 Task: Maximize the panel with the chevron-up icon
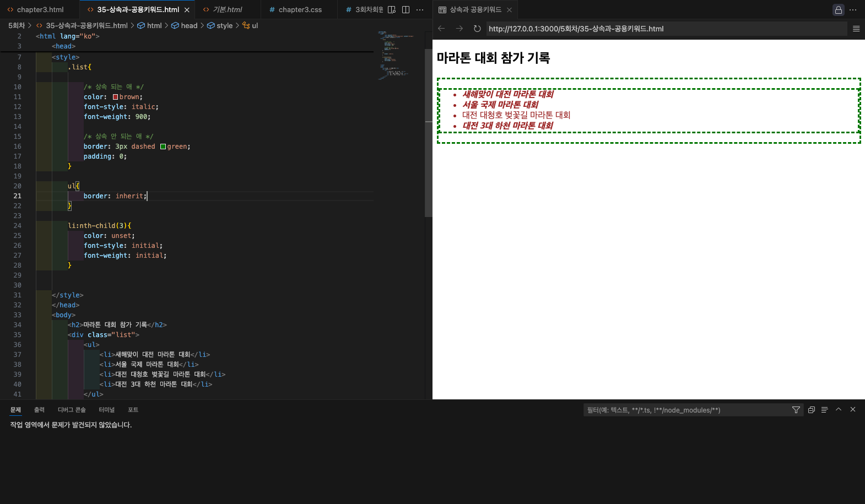[839, 409]
